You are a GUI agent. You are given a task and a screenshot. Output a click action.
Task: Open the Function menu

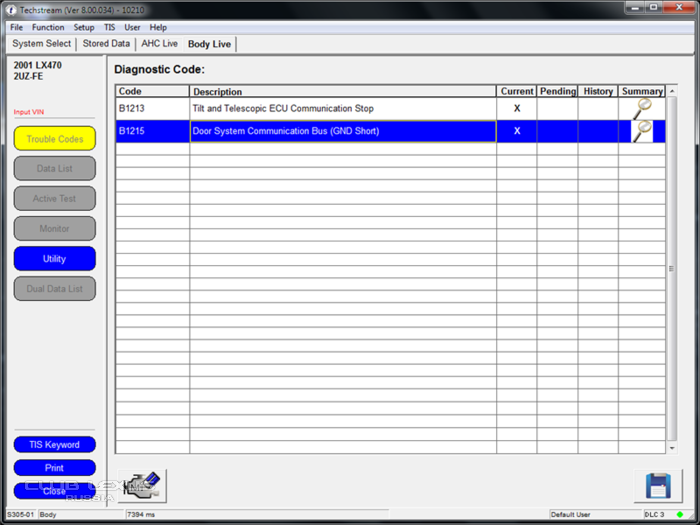tap(48, 27)
